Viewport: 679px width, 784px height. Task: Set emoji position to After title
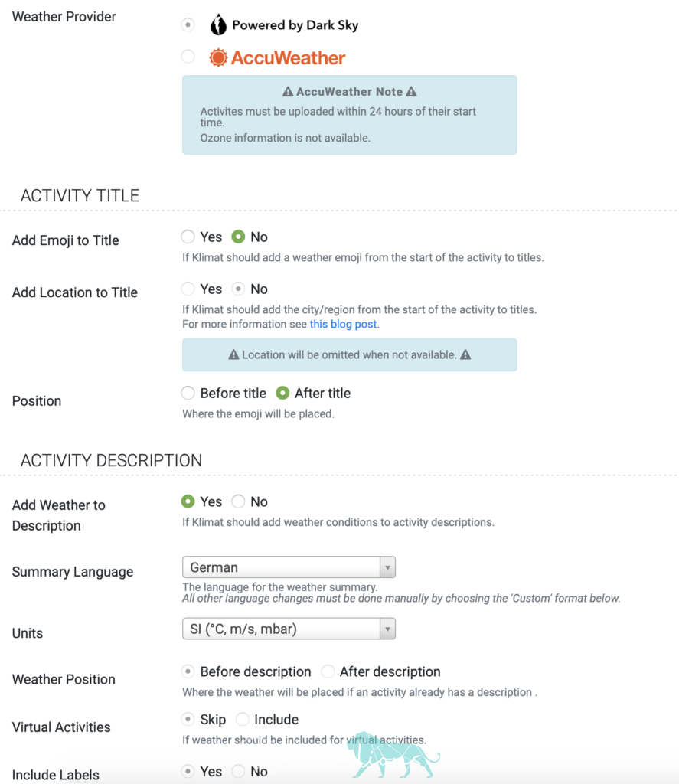282,394
